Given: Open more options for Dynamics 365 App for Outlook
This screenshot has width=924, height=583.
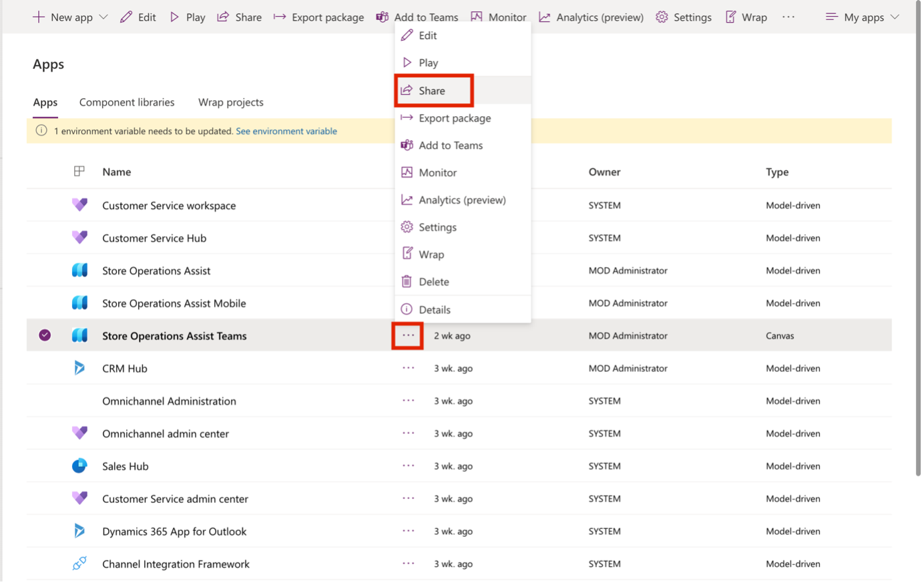Looking at the screenshot, I should click(408, 531).
